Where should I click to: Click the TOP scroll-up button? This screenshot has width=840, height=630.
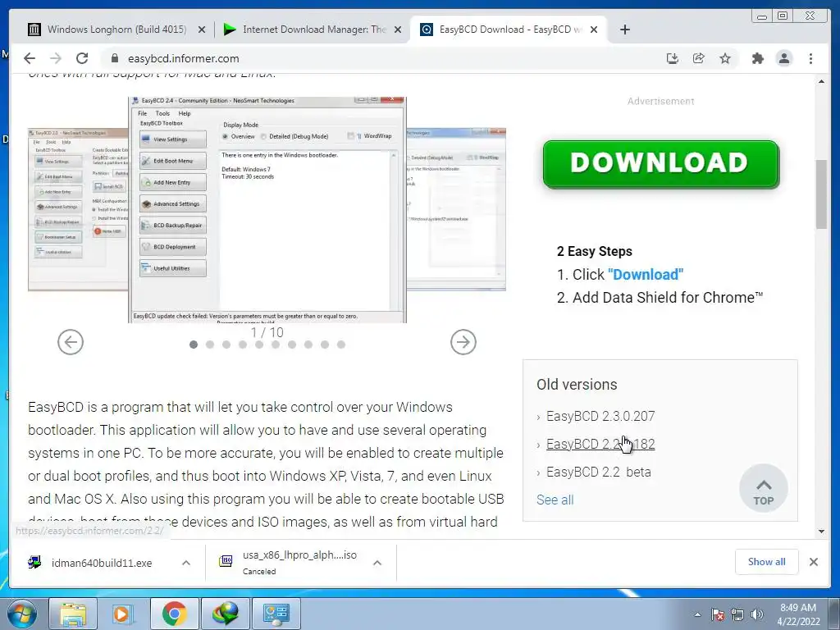pos(764,488)
